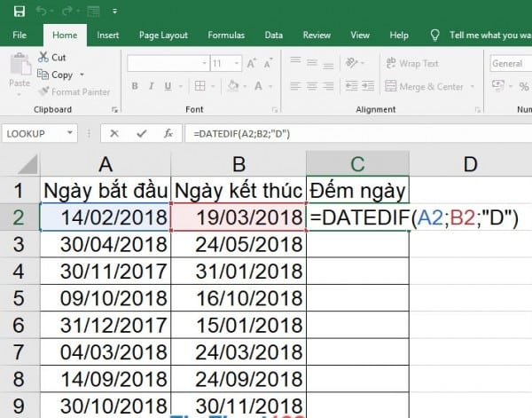Image resolution: width=532 pixels, height=418 pixels.
Task: Switch to the Review tab
Action: [317, 35]
